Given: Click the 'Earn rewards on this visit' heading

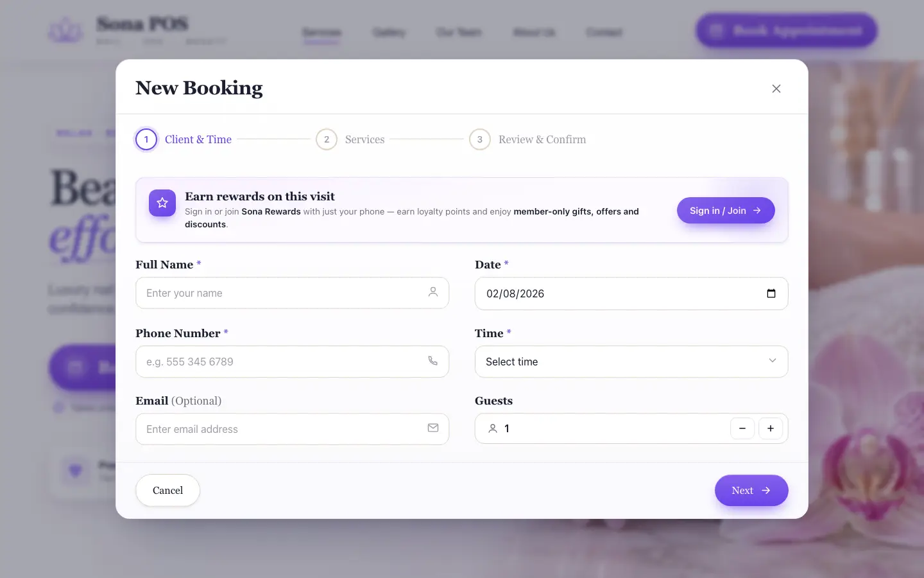Looking at the screenshot, I should pos(260,197).
